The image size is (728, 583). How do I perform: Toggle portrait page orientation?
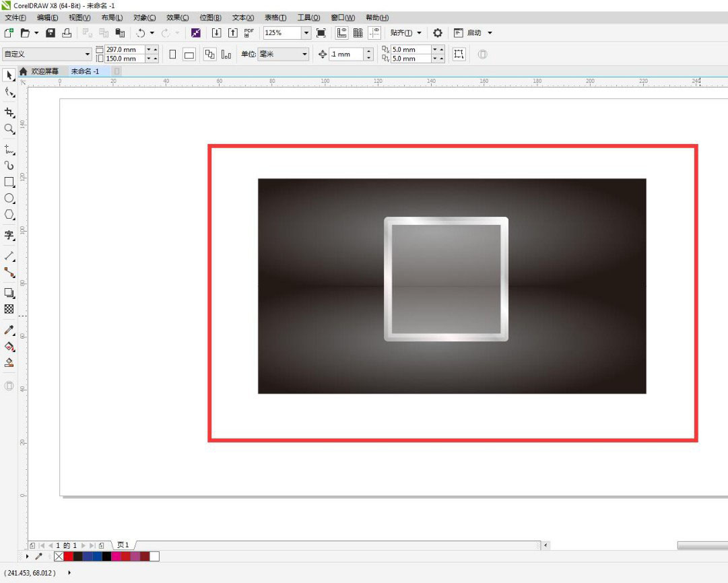point(173,55)
